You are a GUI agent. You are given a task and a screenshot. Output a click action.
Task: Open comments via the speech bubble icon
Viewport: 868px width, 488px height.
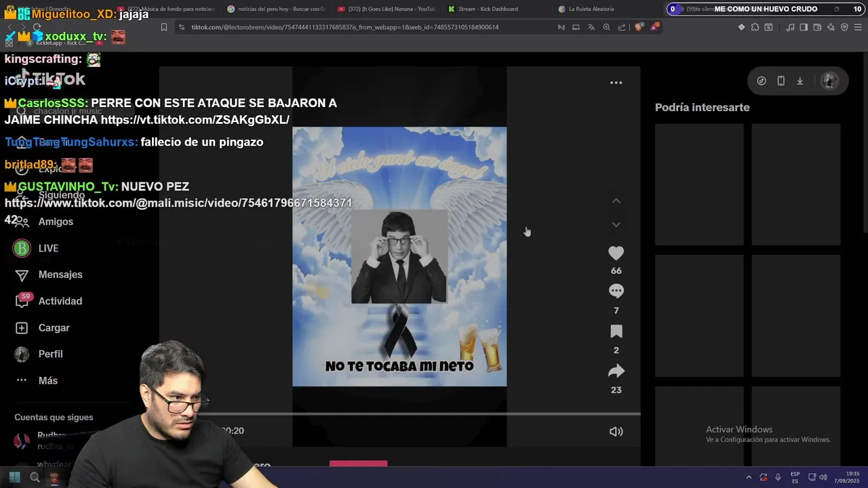[616, 291]
